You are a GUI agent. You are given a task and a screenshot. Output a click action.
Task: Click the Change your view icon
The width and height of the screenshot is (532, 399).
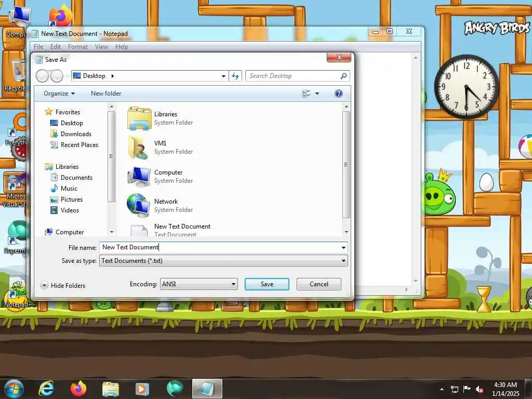click(306, 94)
